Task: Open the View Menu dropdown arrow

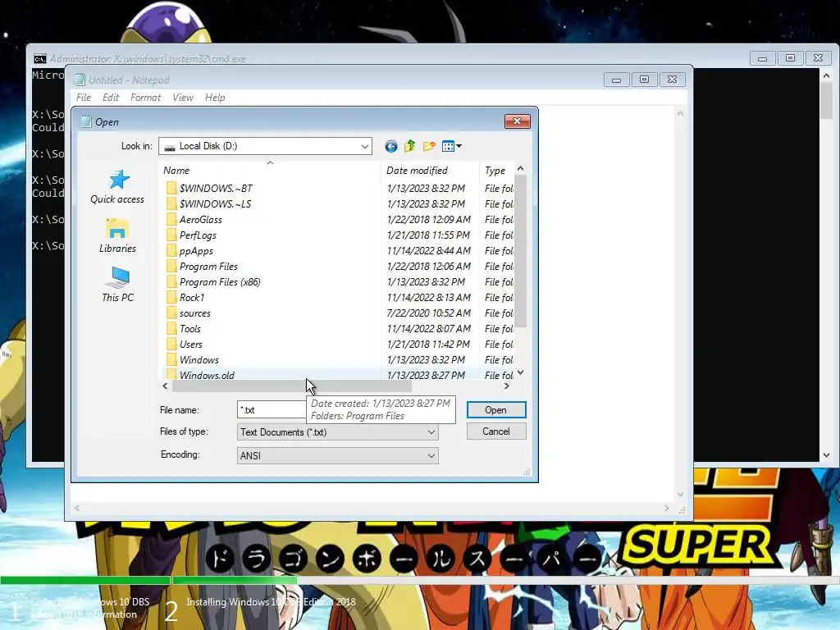Action: [x=459, y=146]
